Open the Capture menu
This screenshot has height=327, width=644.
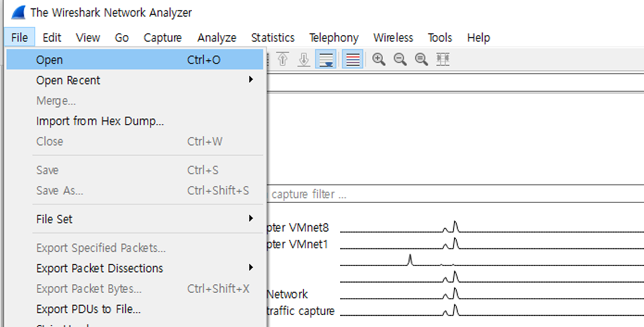pos(162,38)
